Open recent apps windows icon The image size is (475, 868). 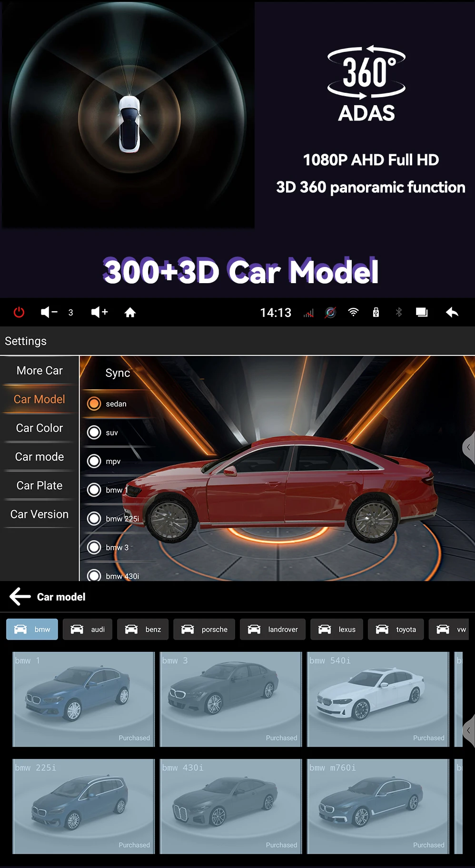[422, 312]
